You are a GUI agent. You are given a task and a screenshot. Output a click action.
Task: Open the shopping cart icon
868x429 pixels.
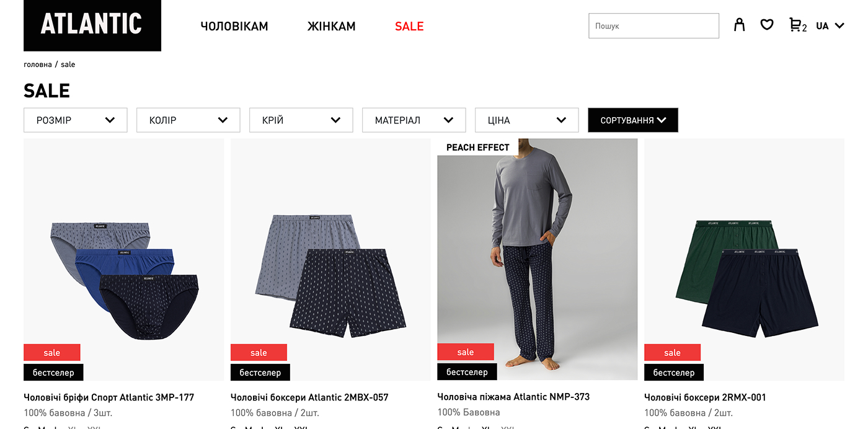click(x=797, y=25)
